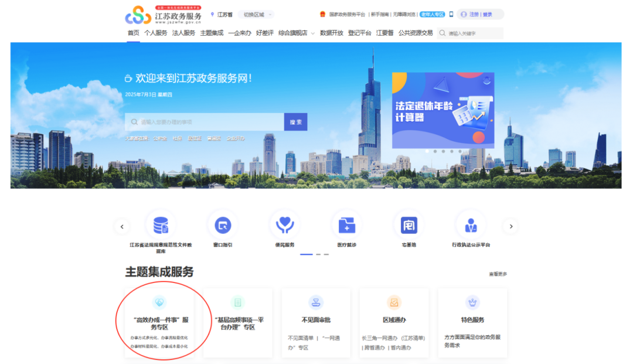Enable the 老年人专区 mode
The width and height of the screenshot is (633, 364).
[x=433, y=14]
